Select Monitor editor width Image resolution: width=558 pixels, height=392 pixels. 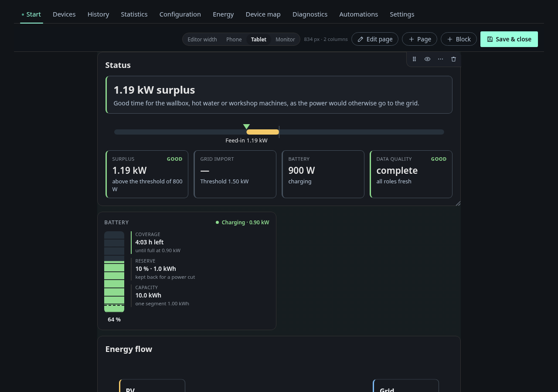click(285, 39)
